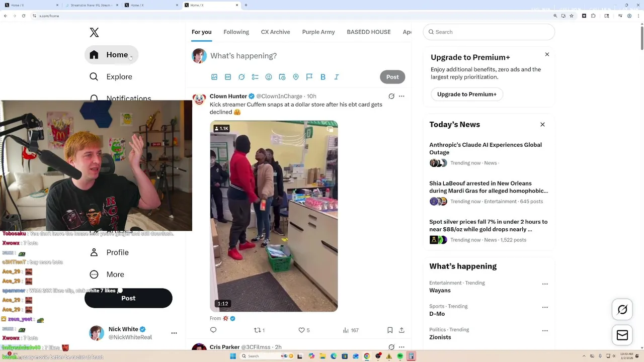Open a new browser tab
This screenshot has width=644, height=362.
(246, 5)
